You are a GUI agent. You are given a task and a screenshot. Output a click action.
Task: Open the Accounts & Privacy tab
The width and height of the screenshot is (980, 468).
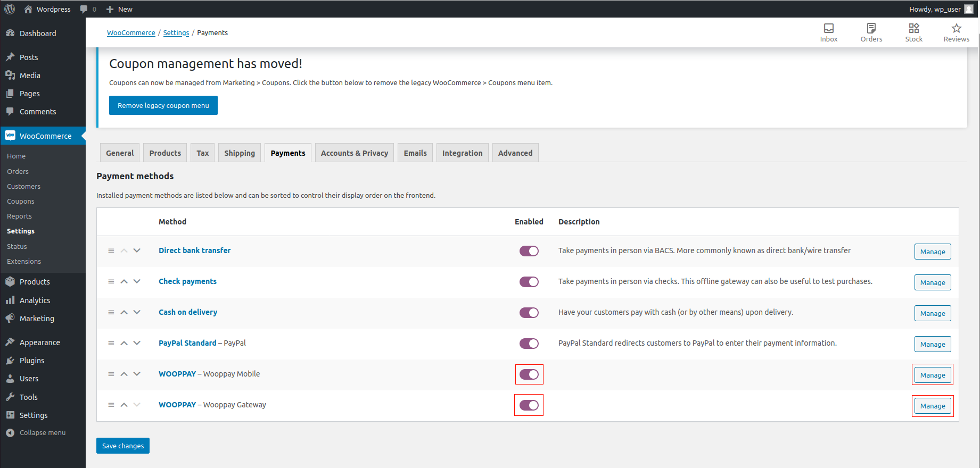[355, 153]
